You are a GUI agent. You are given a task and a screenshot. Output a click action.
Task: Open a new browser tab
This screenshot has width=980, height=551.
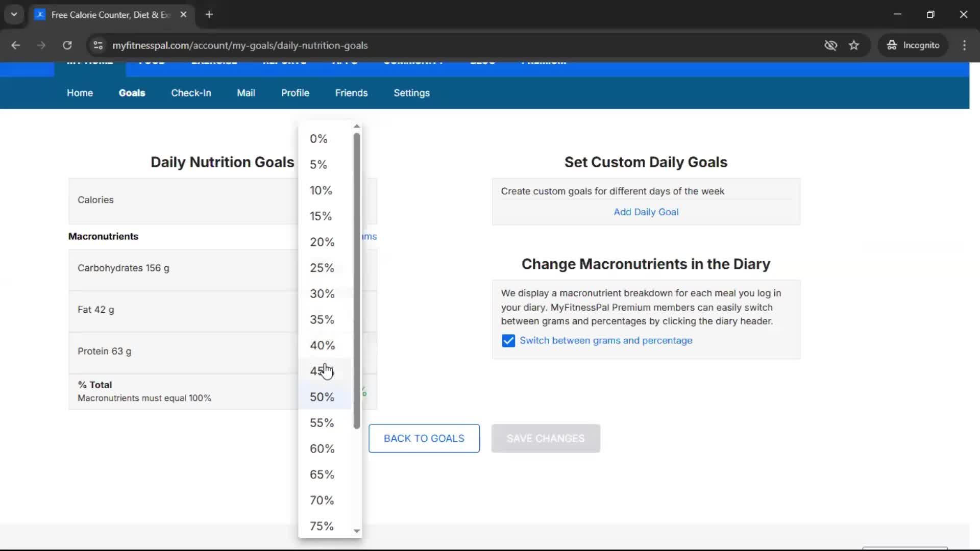tap(209, 15)
